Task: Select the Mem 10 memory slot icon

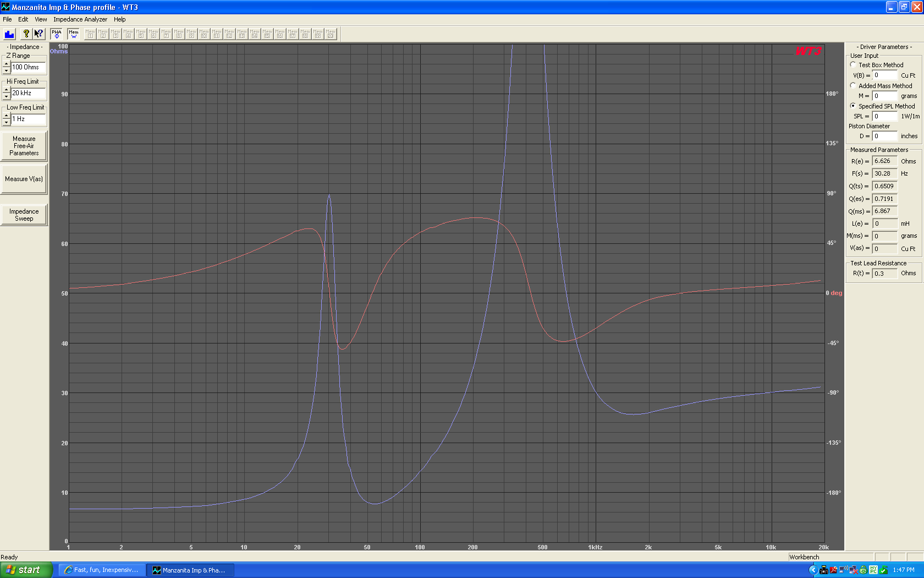Action: point(204,34)
